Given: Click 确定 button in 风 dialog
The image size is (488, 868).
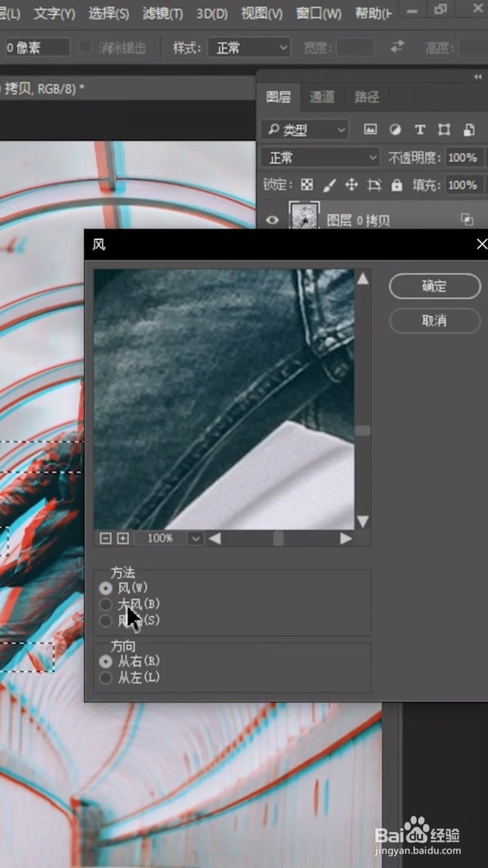Looking at the screenshot, I should click(x=434, y=286).
